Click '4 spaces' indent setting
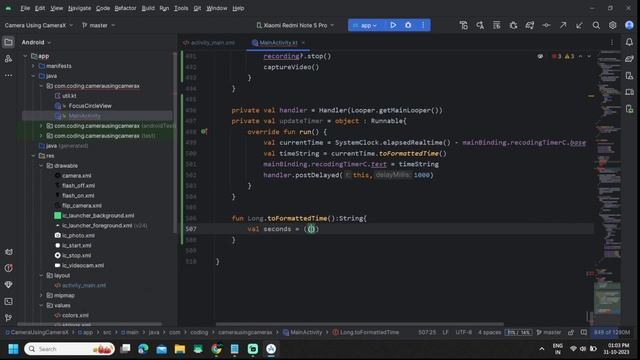 tap(489, 332)
